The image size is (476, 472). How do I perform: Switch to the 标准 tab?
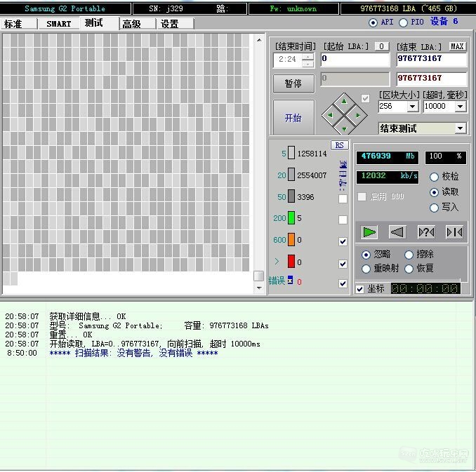point(19,24)
